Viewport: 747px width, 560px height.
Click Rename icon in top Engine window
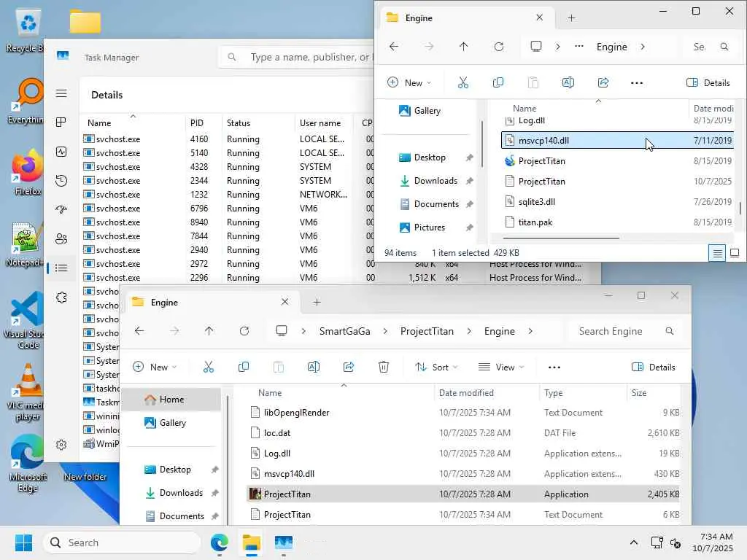click(x=568, y=82)
